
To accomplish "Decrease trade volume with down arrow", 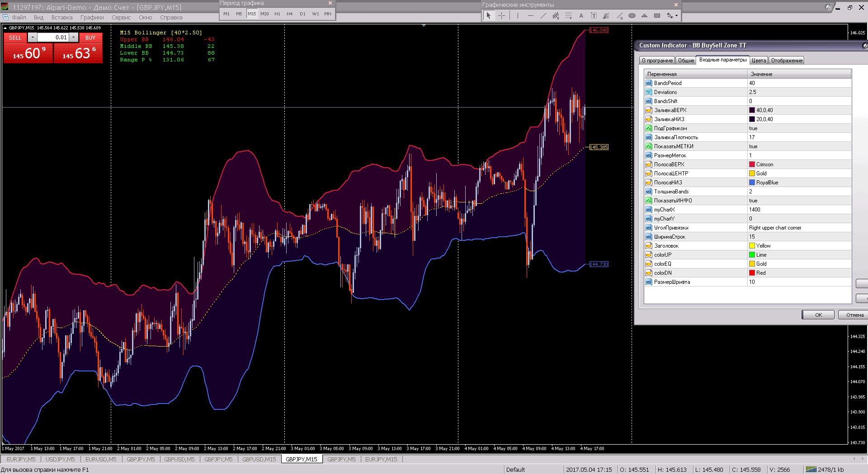I will (33, 38).
